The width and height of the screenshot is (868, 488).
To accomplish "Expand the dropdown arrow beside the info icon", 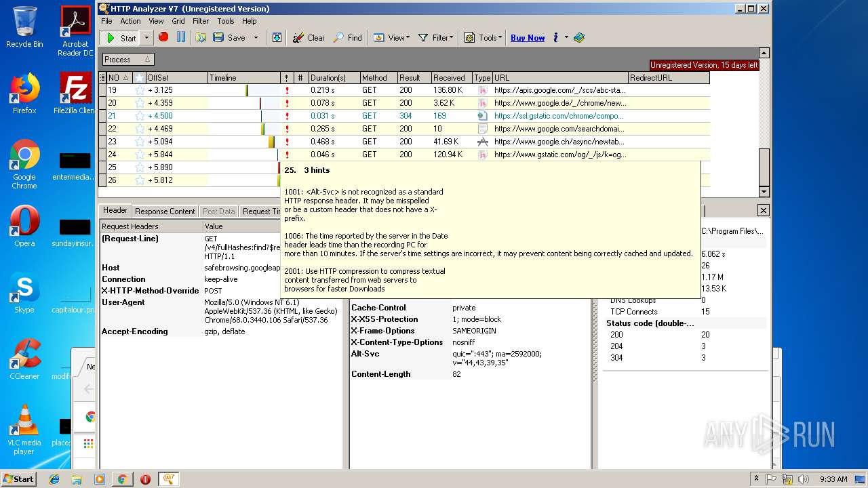I will (566, 38).
